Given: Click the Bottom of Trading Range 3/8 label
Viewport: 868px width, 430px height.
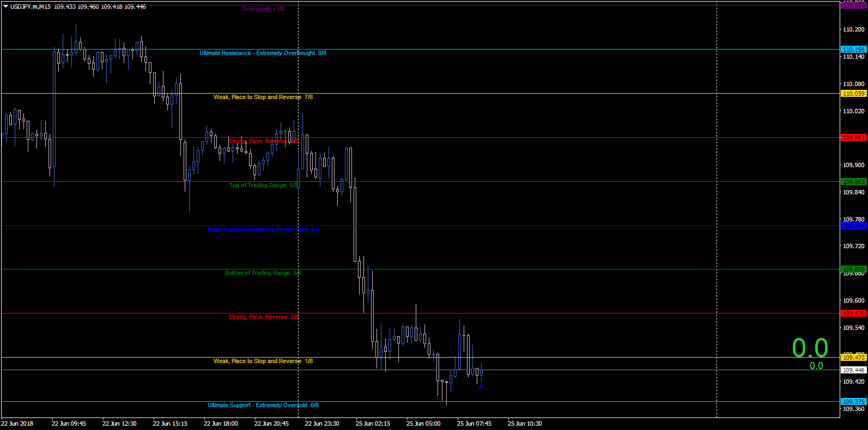Looking at the screenshot, I should click(263, 273).
